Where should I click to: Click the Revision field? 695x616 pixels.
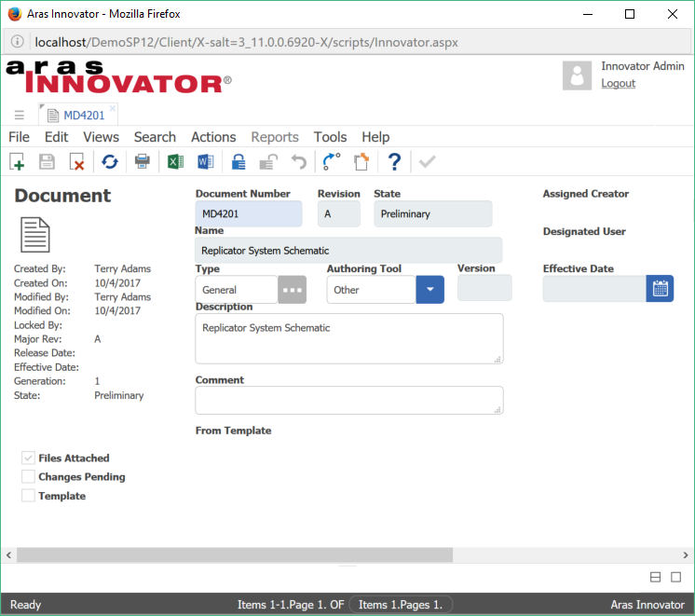pyautogui.click(x=338, y=213)
